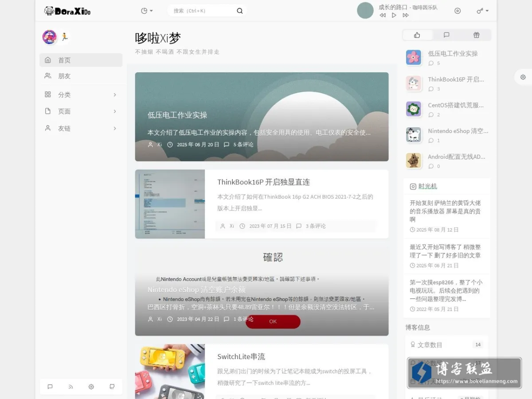Open Android配置无线AD... in popular list
The image size is (532, 399).
457,156
